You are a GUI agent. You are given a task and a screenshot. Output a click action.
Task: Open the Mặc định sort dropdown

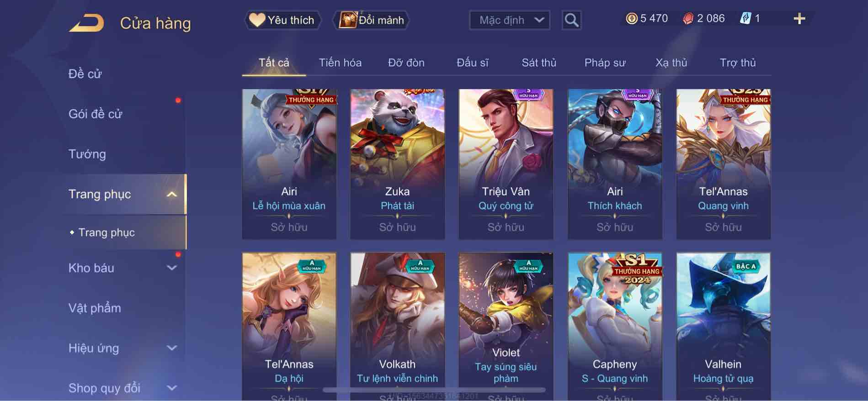click(510, 20)
